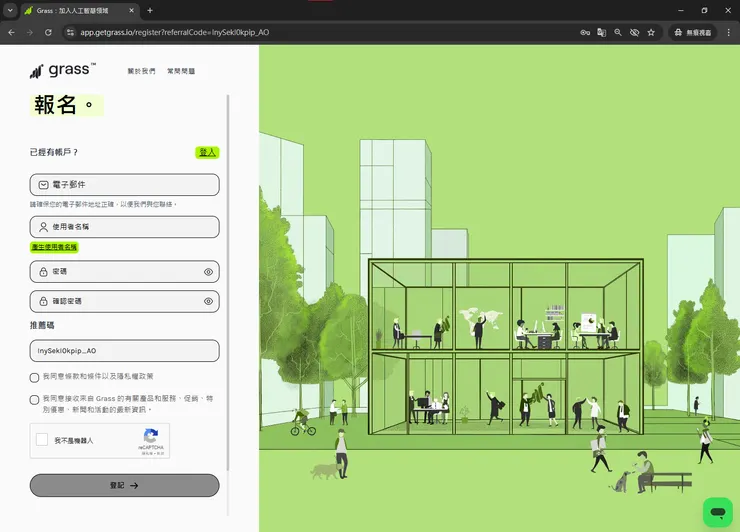This screenshot has height=532, width=740.
Task: Open the green chat widget bubble
Action: click(718, 512)
